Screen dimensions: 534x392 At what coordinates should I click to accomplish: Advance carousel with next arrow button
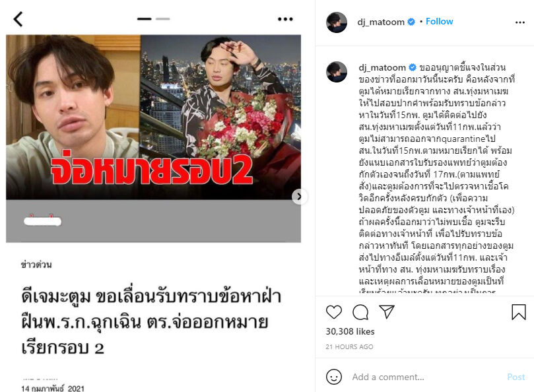tap(300, 197)
